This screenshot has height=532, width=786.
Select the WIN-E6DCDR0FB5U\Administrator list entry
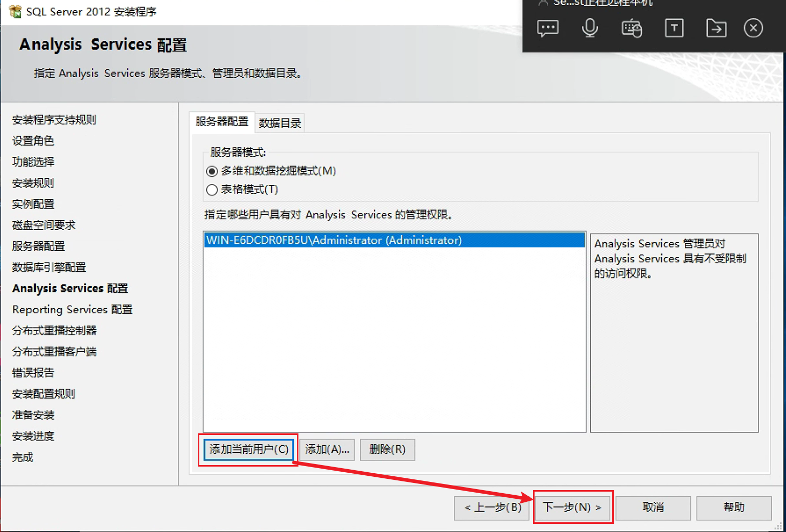(x=394, y=240)
